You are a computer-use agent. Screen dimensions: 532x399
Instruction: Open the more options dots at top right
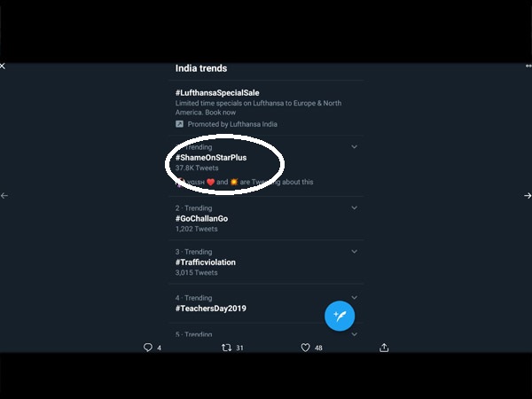[x=528, y=66]
